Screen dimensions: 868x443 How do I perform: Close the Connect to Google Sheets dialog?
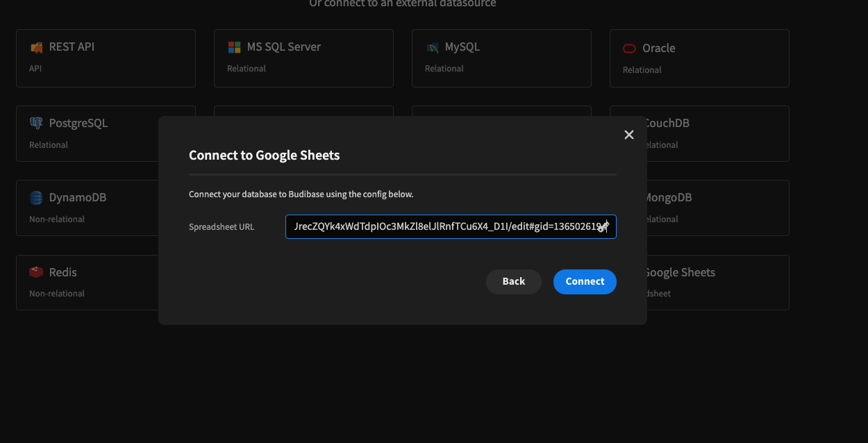tap(629, 135)
